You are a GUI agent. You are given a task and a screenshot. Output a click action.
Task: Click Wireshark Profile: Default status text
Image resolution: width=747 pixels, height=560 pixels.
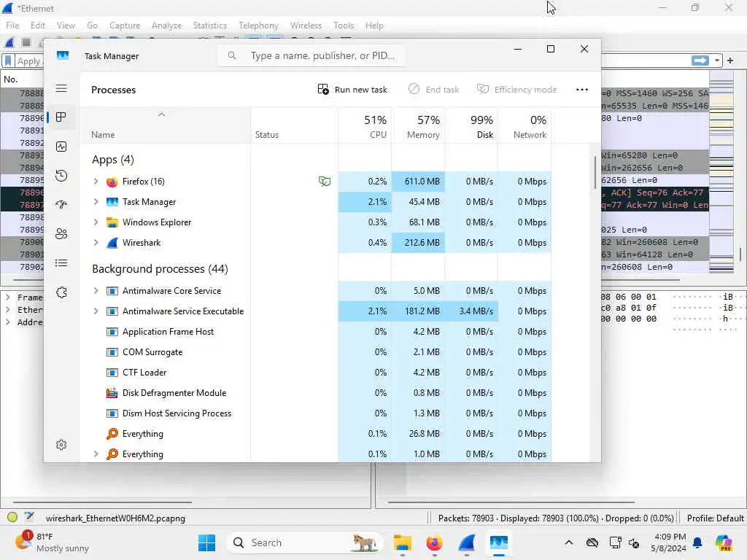715,518
